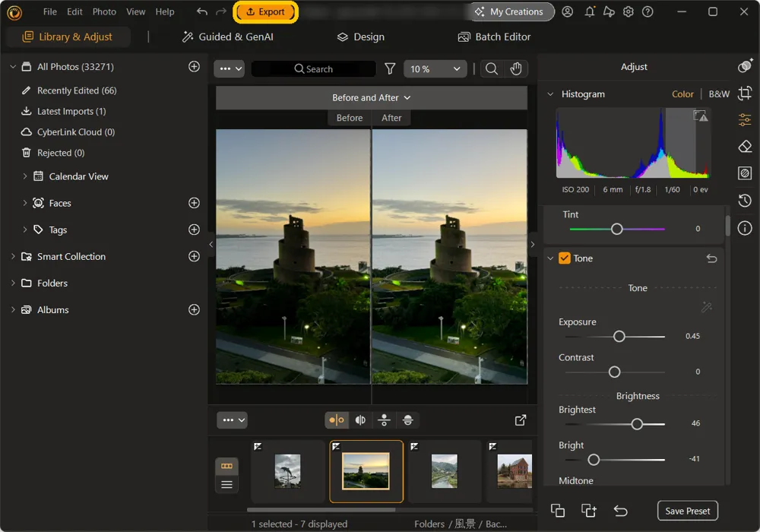Select the hand pan tool
760x532 pixels.
point(516,69)
